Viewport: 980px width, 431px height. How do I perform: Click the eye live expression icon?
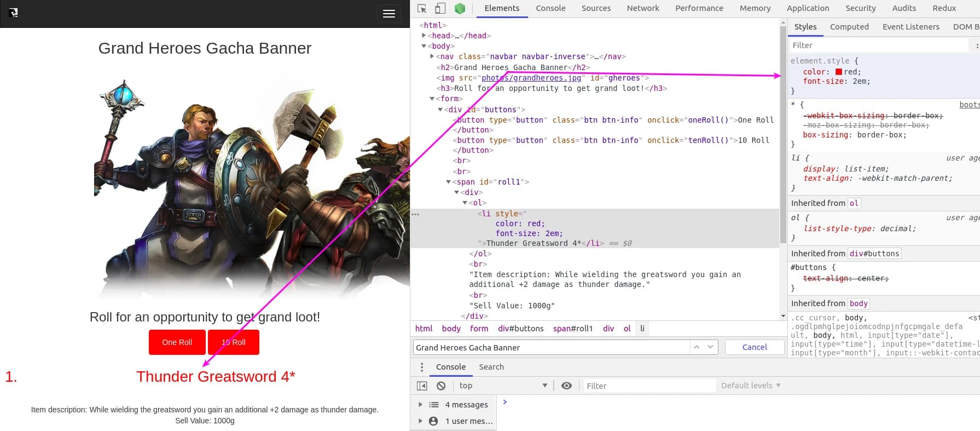tap(566, 386)
